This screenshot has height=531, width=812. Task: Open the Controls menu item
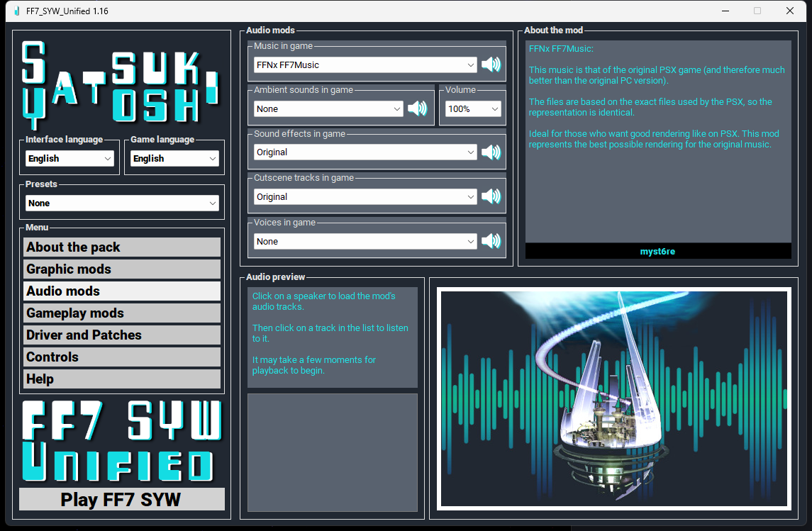[x=122, y=357]
